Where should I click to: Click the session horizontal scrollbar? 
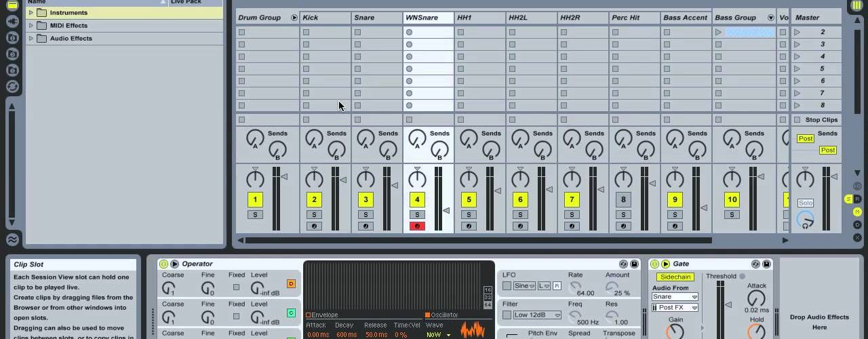coord(478,240)
